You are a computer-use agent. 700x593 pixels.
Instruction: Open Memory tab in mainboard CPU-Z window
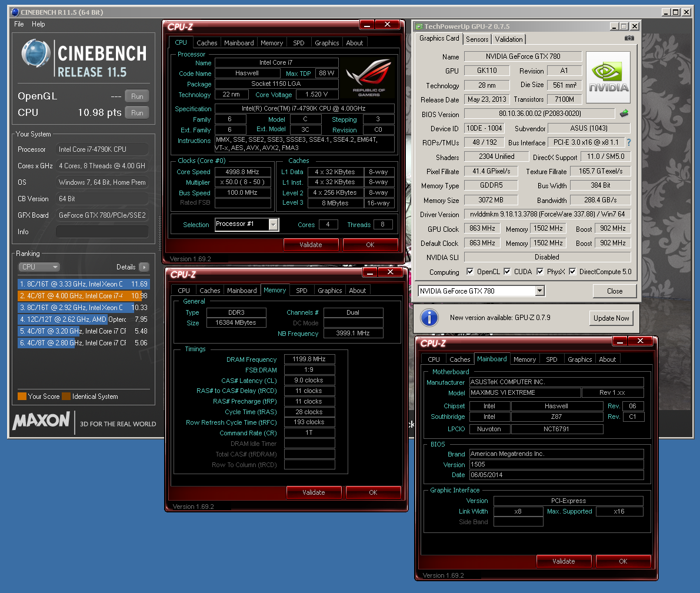(x=525, y=359)
